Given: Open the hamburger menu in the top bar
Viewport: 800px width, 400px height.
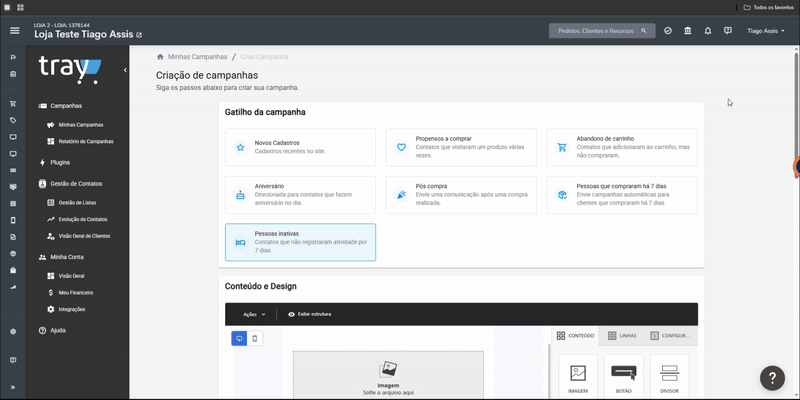Looking at the screenshot, I should click(x=14, y=31).
